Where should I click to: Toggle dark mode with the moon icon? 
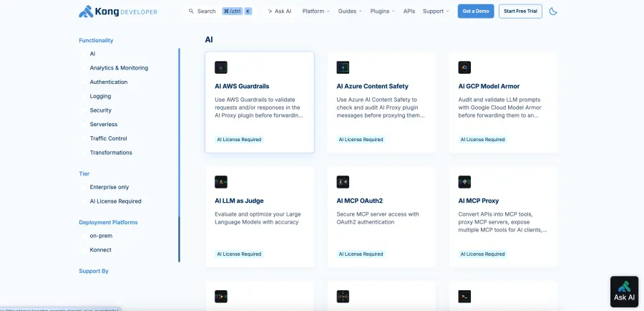click(553, 11)
